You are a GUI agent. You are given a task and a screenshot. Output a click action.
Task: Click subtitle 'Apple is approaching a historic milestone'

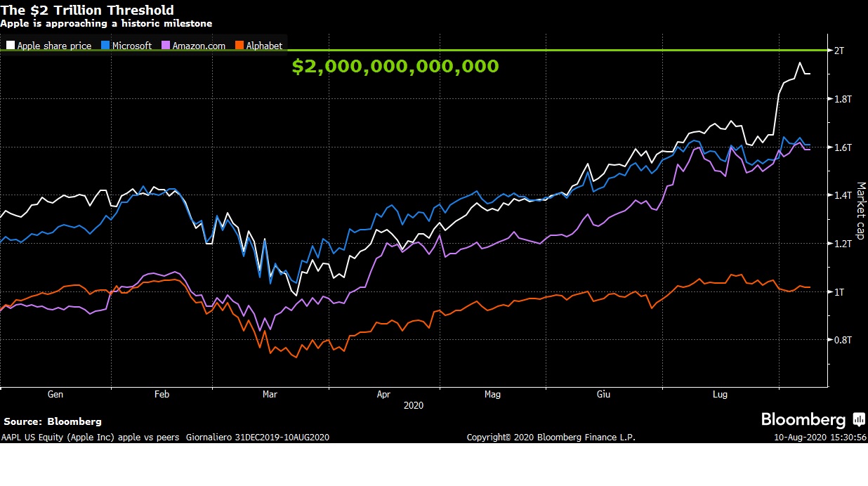[x=106, y=24]
